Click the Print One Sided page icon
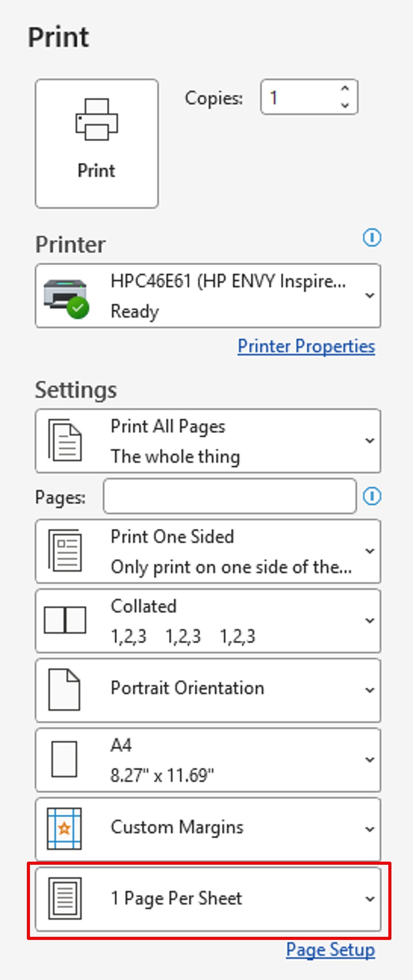The image size is (413, 980). [x=65, y=551]
